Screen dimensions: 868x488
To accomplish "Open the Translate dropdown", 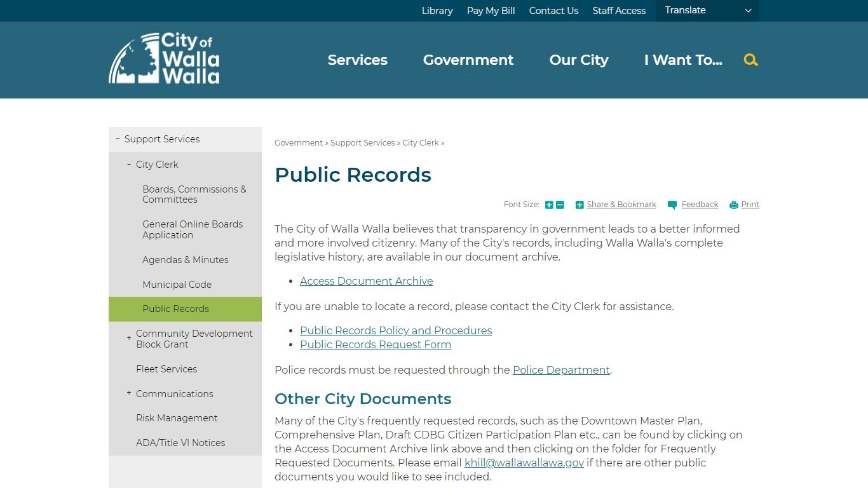I will coord(707,11).
